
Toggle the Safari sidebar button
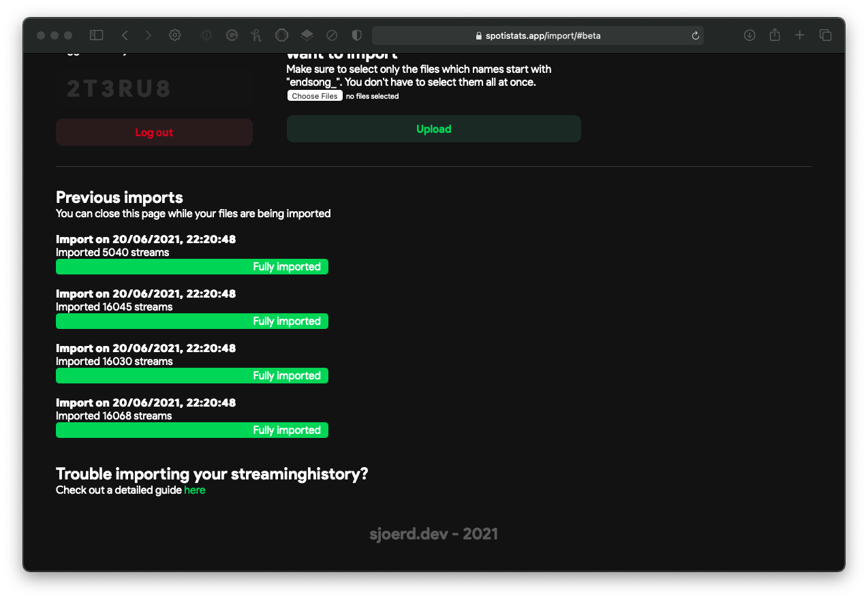[x=97, y=35]
